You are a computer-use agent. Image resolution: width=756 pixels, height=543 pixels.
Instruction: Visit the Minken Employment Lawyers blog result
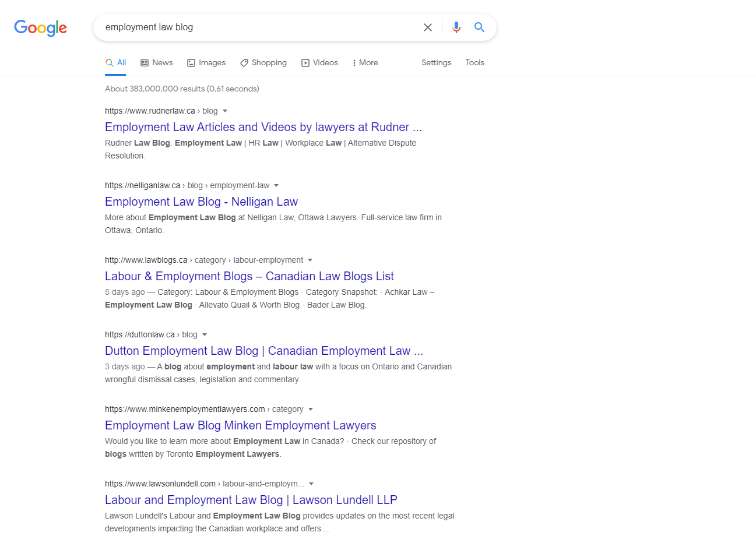pos(240,425)
